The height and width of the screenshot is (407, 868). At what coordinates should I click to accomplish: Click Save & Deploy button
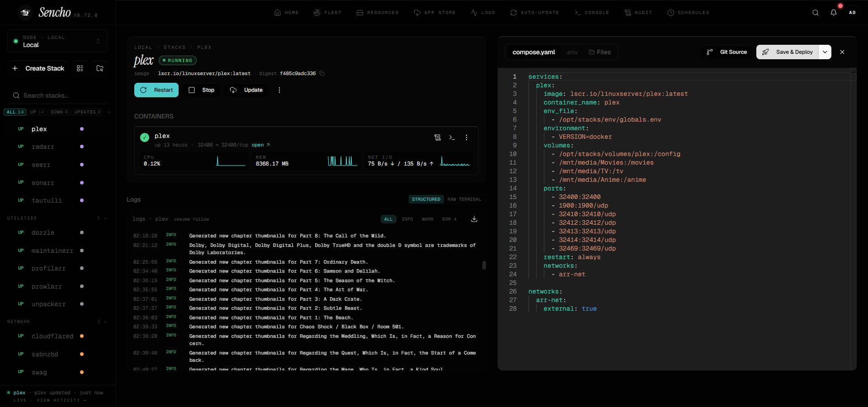(x=788, y=52)
